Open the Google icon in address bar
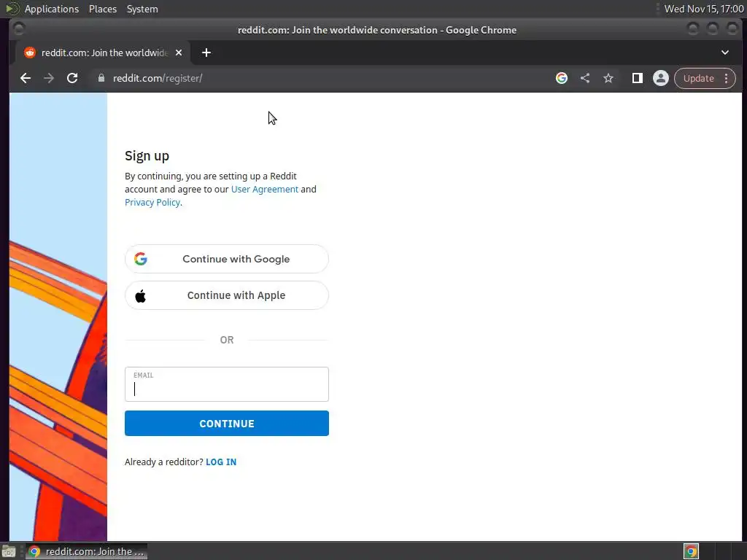This screenshot has height=560, width=747. [x=562, y=78]
